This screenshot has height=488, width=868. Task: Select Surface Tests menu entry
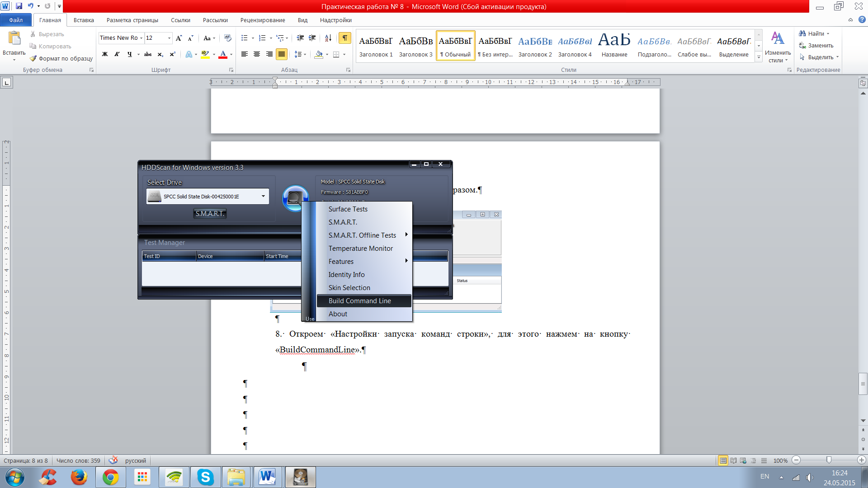coord(364,209)
